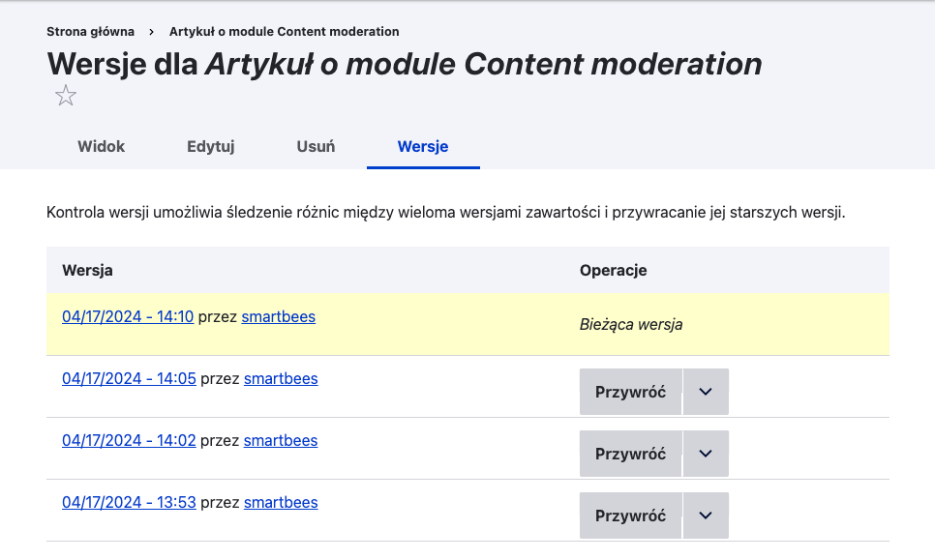This screenshot has height=560, width=935.
Task: Open the chevron menu for revision 04/17/2024 - 14:02
Action: pos(706,453)
